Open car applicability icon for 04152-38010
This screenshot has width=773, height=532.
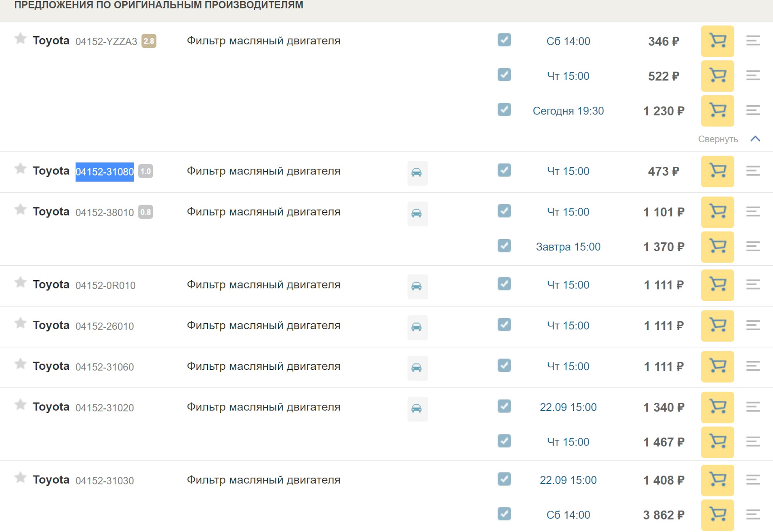click(x=417, y=213)
